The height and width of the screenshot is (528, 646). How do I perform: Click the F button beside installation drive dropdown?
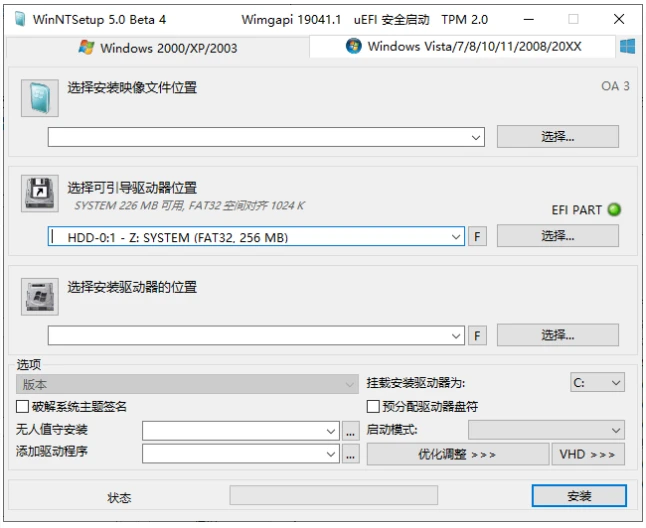(x=477, y=336)
